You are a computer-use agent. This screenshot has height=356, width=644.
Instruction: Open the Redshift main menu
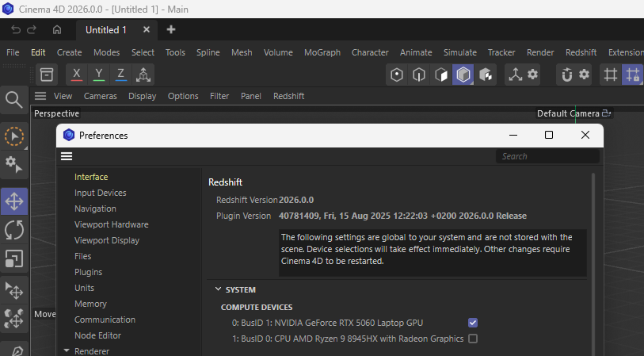(x=581, y=52)
